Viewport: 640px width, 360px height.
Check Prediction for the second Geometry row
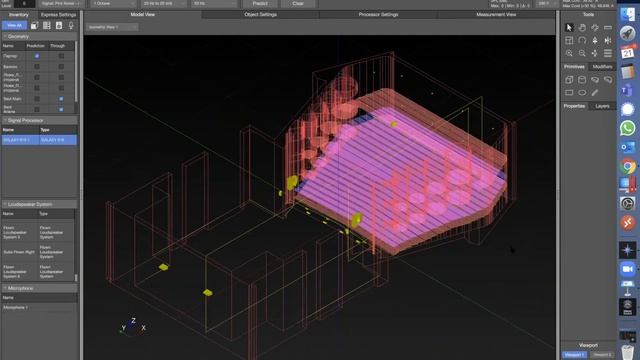[x=37, y=66]
